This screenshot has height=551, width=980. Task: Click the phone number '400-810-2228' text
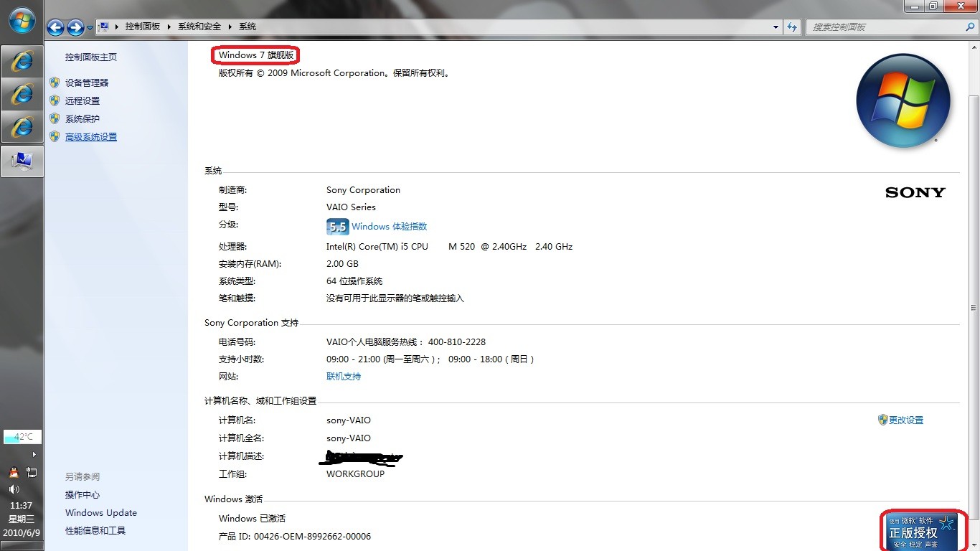click(457, 342)
